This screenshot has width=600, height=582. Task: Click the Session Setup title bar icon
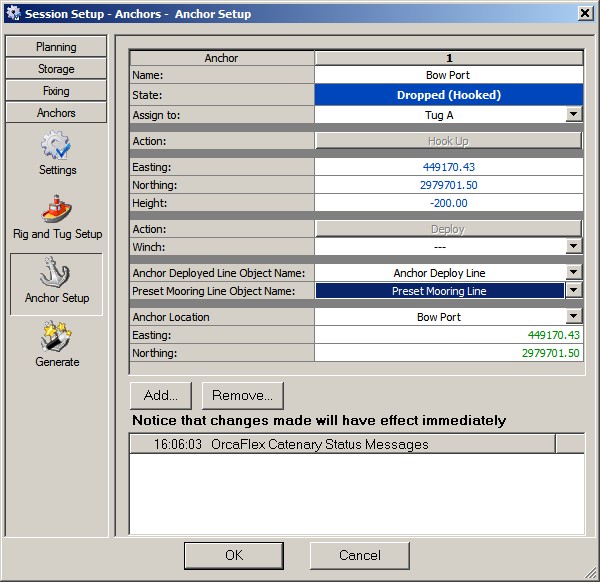[13, 14]
